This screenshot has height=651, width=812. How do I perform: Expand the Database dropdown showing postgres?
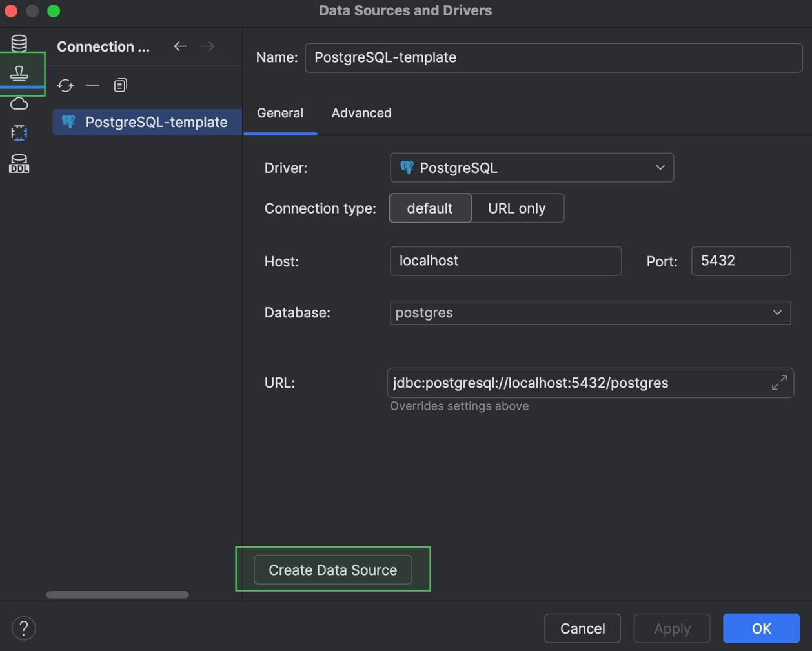click(x=590, y=313)
